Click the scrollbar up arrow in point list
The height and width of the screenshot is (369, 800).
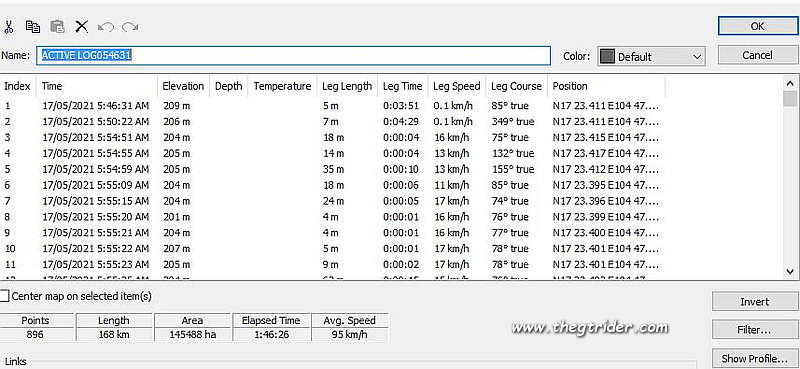point(790,83)
